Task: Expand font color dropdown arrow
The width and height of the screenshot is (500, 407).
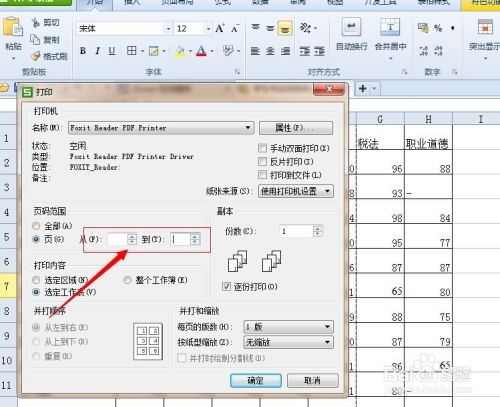Action: [212, 51]
